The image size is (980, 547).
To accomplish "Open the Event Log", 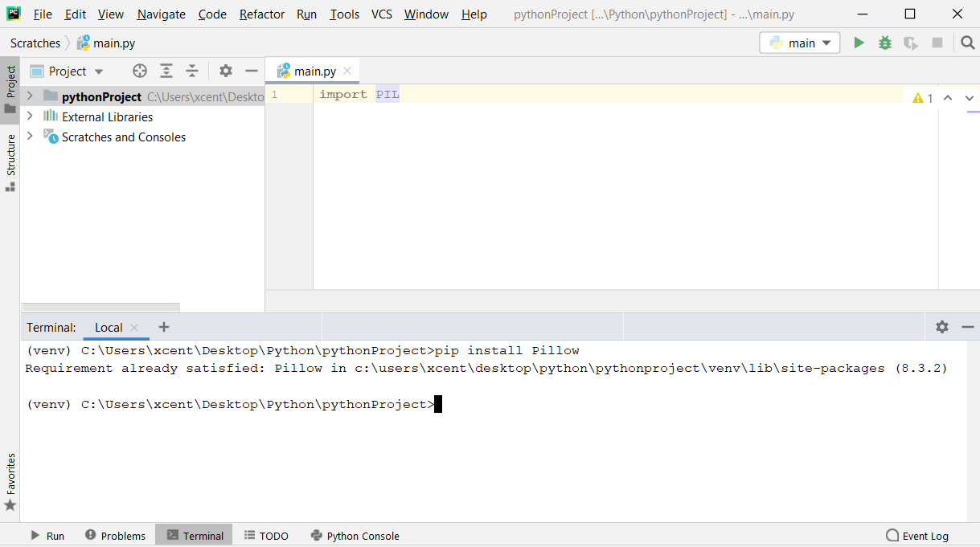I will (917, 535).
